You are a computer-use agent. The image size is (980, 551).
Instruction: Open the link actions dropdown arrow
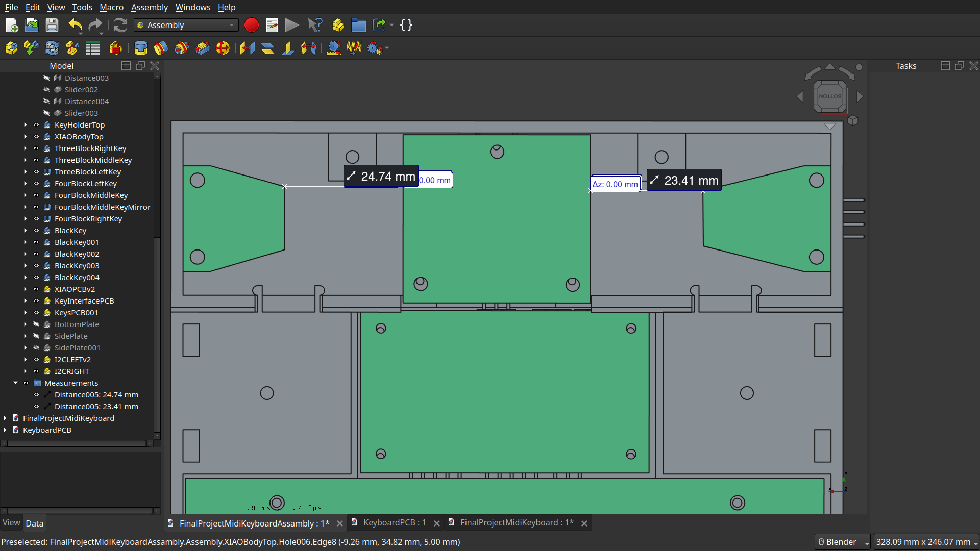[x=391, y=25]
